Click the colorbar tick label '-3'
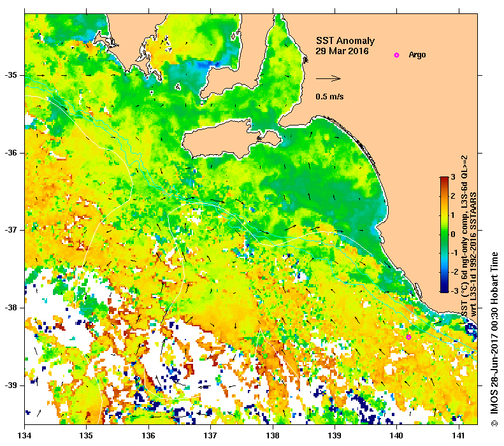This screenshot has width=504, height=446. pyautogui.click(x=454, y=291)
